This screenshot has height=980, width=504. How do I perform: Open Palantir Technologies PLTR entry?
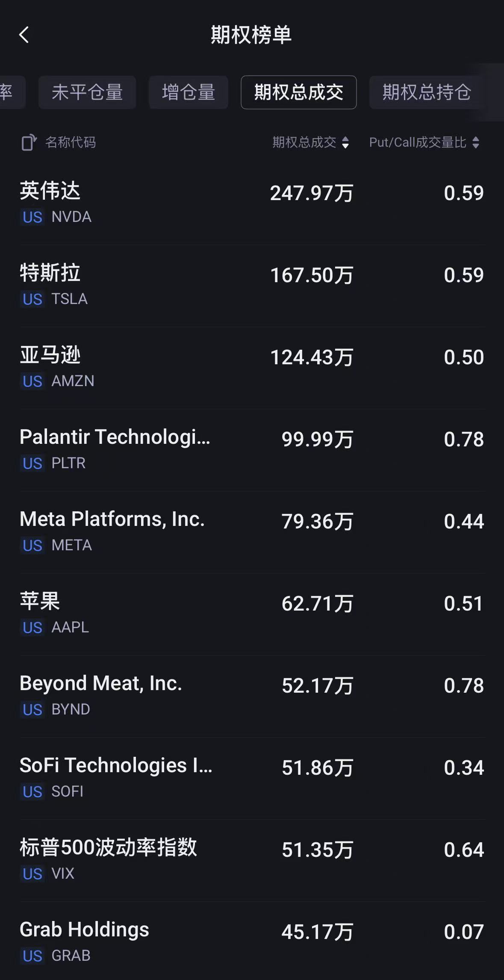pos(252,449)
